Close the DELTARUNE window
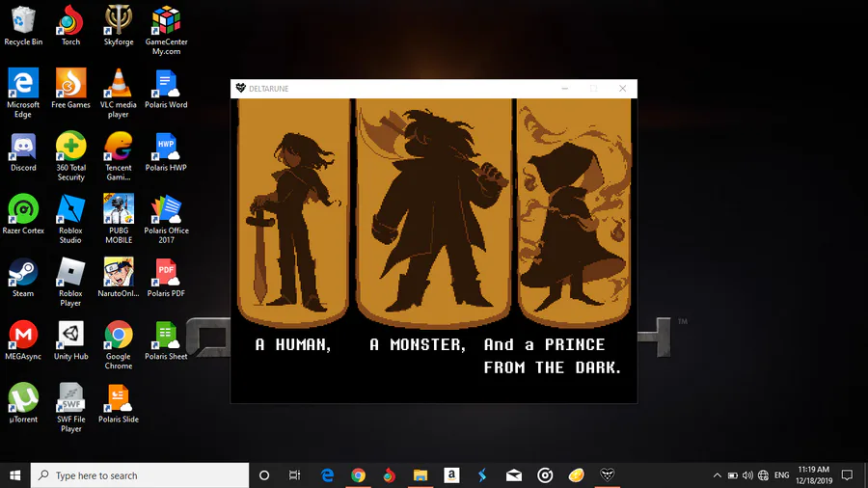Screen dimensions: 868x488 click(x=623, y=89)
